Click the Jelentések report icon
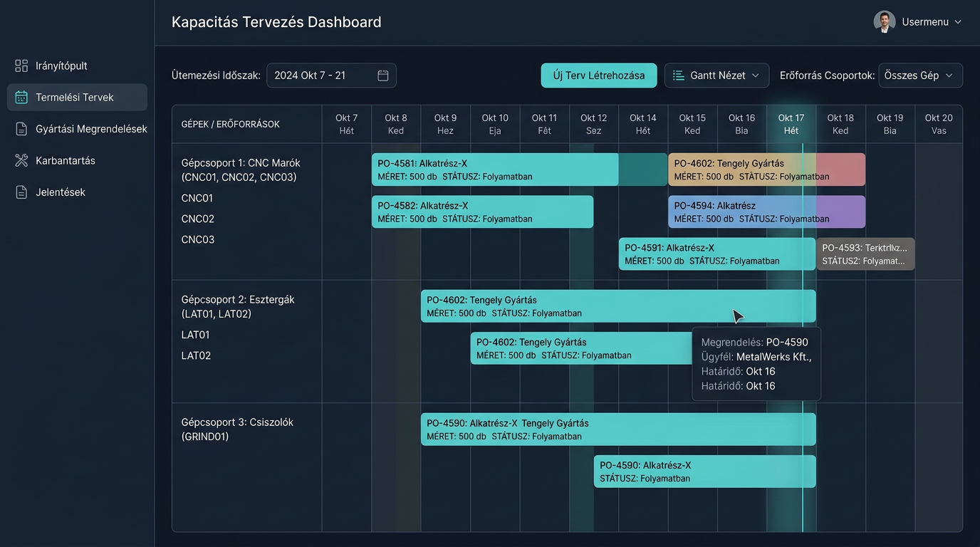This screenshot has height=547, width=980. (21, 192)
